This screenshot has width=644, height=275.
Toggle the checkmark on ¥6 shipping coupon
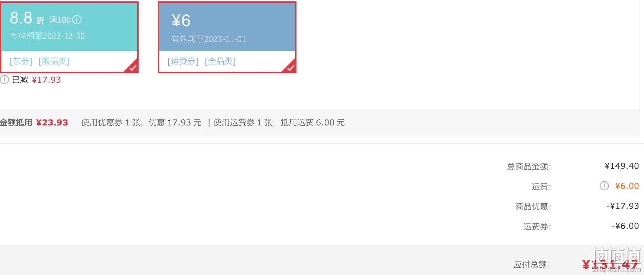(290, 67)
